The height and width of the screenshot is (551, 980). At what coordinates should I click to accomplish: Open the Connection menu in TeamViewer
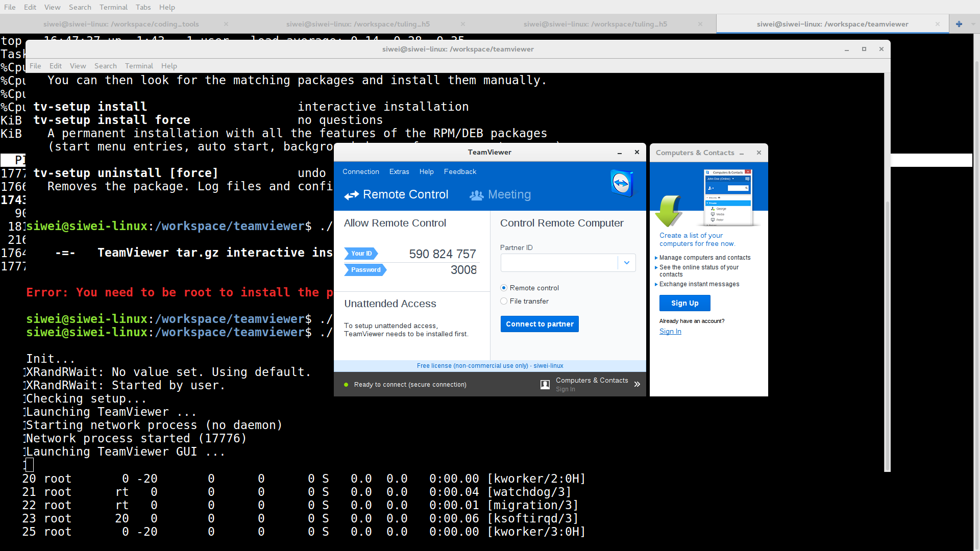(x=361, y=172)
